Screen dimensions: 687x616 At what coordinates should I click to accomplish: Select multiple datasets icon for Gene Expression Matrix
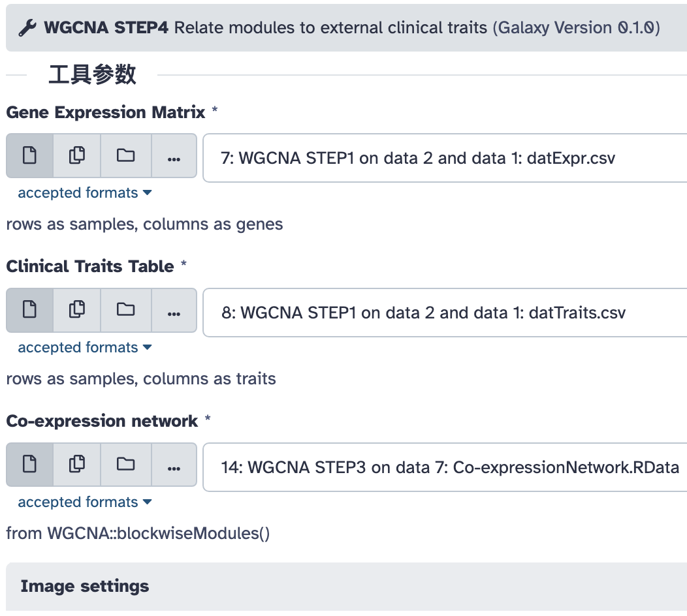tap(77, 156)
